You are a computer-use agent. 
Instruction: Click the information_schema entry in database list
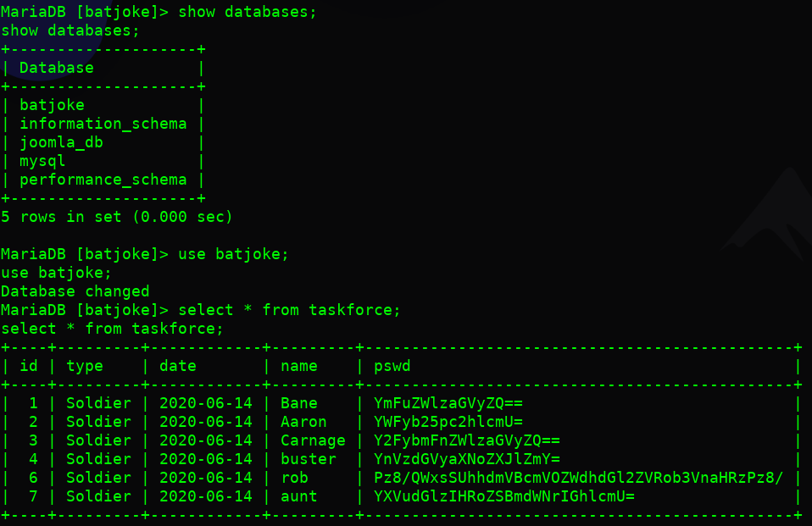click(103, 124)
